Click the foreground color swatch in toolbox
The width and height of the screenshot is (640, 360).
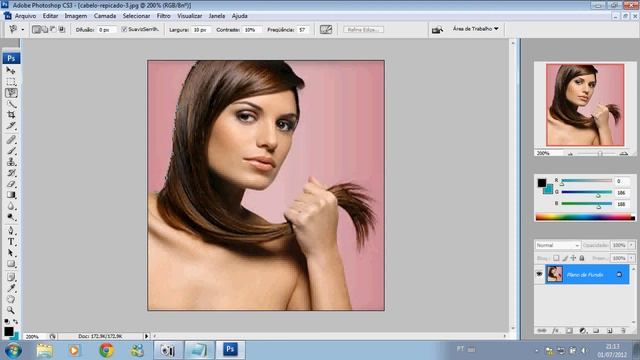click(x=8, y=331)
